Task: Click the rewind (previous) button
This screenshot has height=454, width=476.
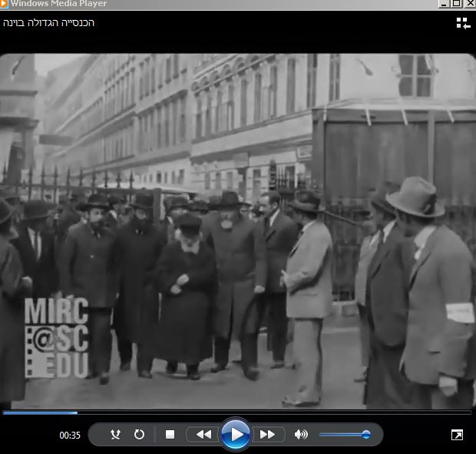Action: click(203, 435)
